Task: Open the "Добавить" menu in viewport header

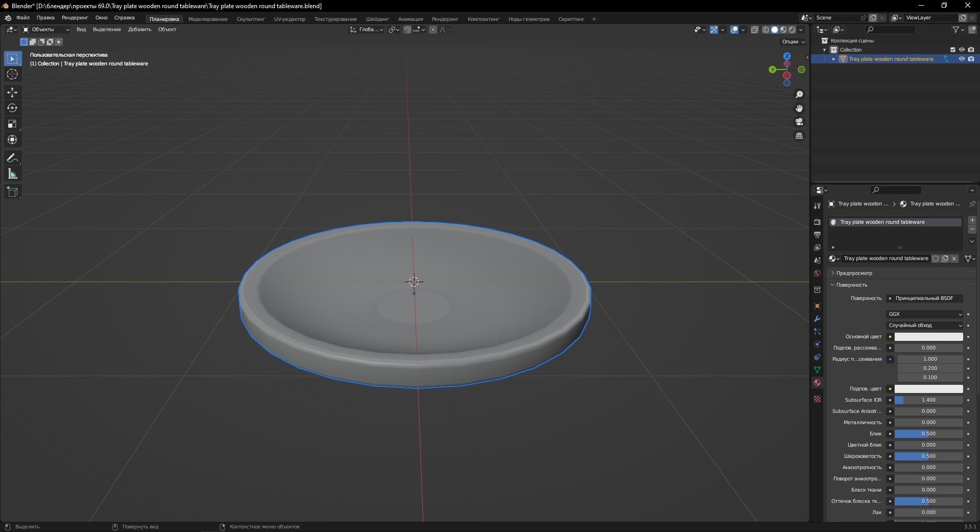Action: [139, 30]
